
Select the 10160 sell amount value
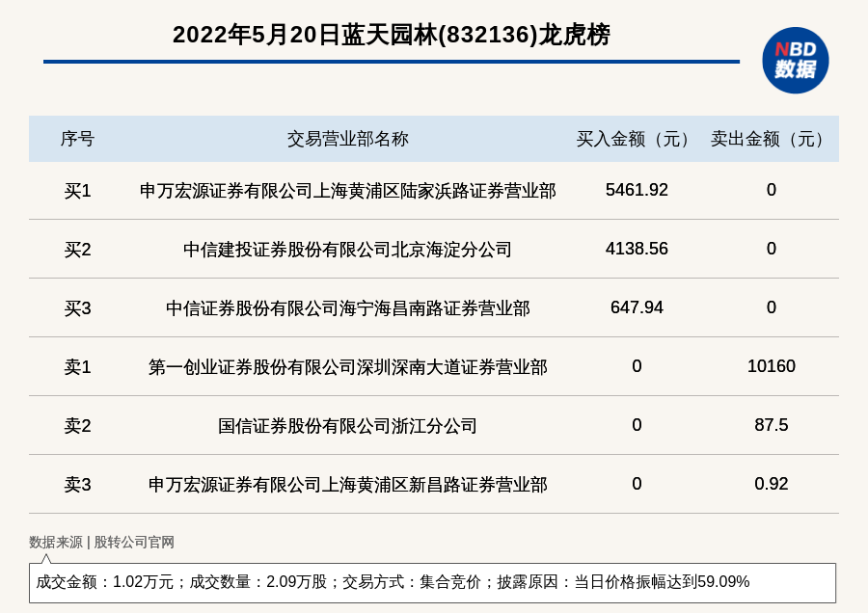click(x=771, y=366)
